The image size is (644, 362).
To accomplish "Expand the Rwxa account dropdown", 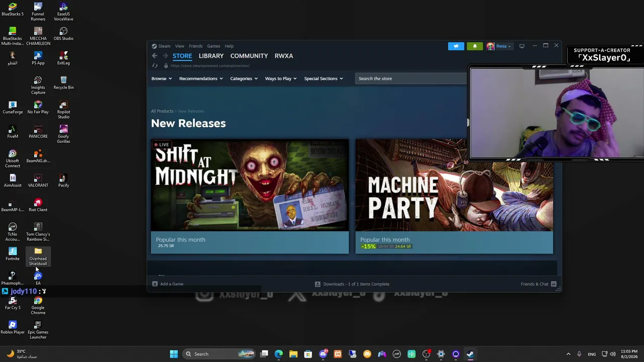I will 499,46.
